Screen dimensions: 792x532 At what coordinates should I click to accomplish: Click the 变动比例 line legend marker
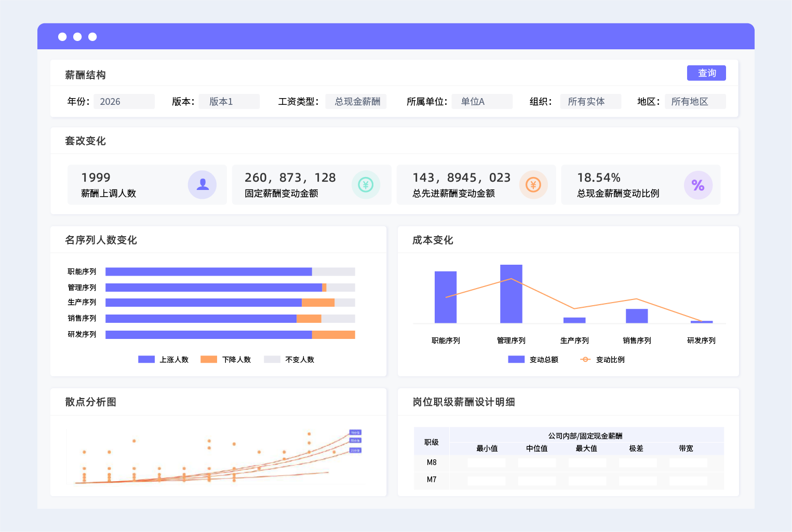pyautogui.click(x=585, y=359)
